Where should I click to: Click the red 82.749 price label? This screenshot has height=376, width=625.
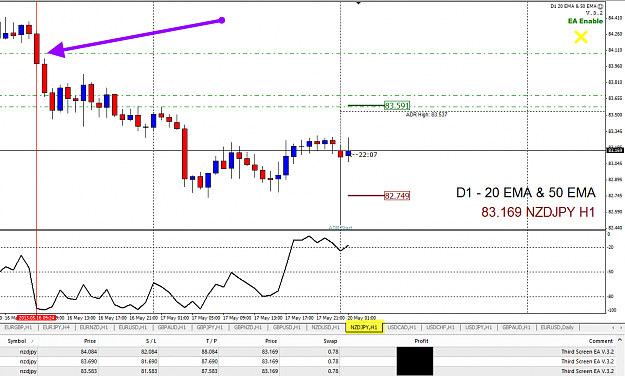tap(397, 196)
